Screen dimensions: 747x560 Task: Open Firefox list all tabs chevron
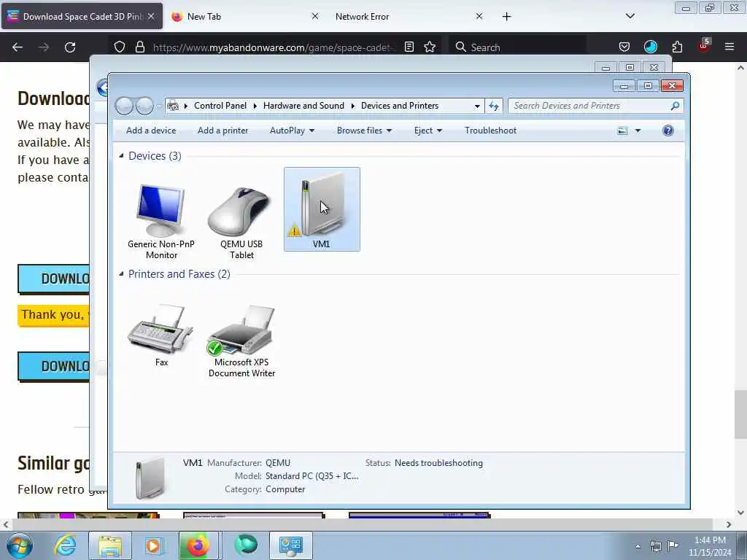[630, 16]
